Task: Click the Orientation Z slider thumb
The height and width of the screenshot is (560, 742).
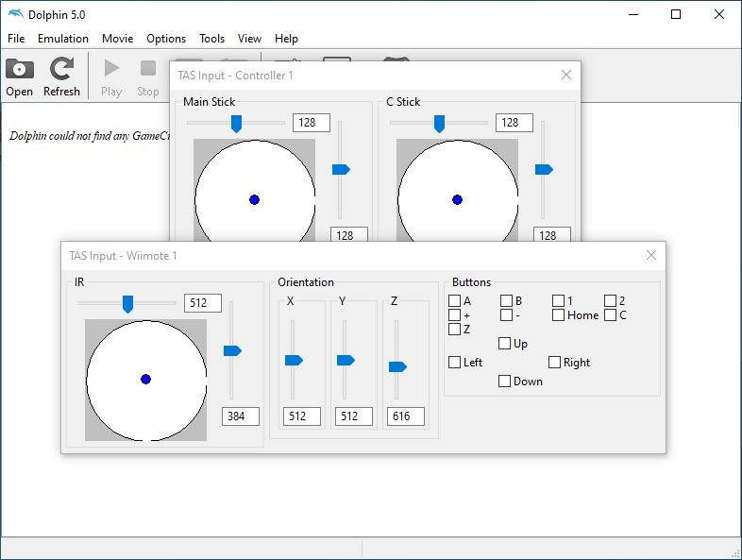Action: coord(398,366)
